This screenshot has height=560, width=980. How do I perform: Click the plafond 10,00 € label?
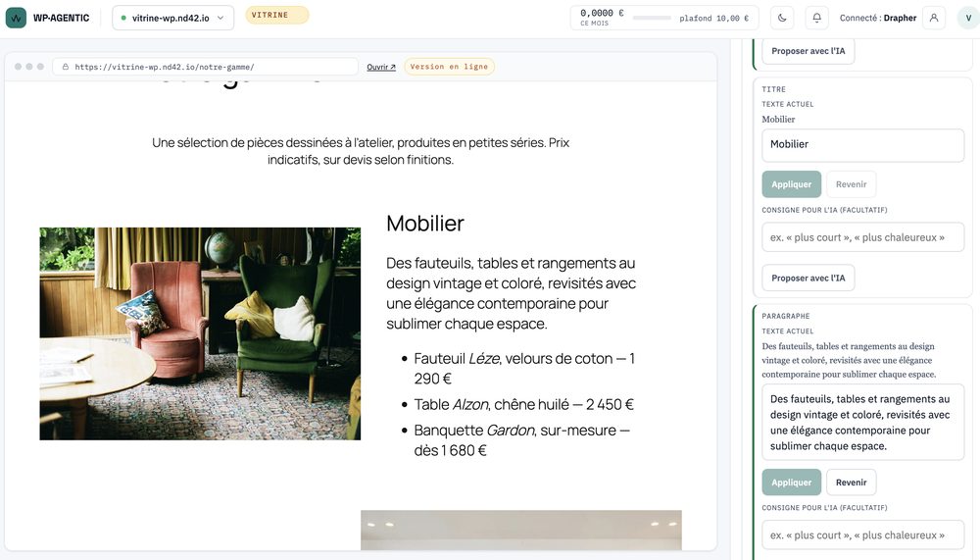coord(713,19)
